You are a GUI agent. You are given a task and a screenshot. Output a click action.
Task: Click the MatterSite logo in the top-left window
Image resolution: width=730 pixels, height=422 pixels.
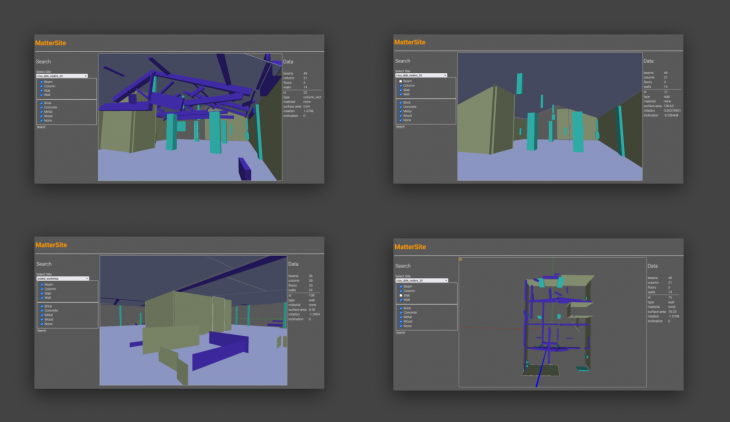[51, 43]
